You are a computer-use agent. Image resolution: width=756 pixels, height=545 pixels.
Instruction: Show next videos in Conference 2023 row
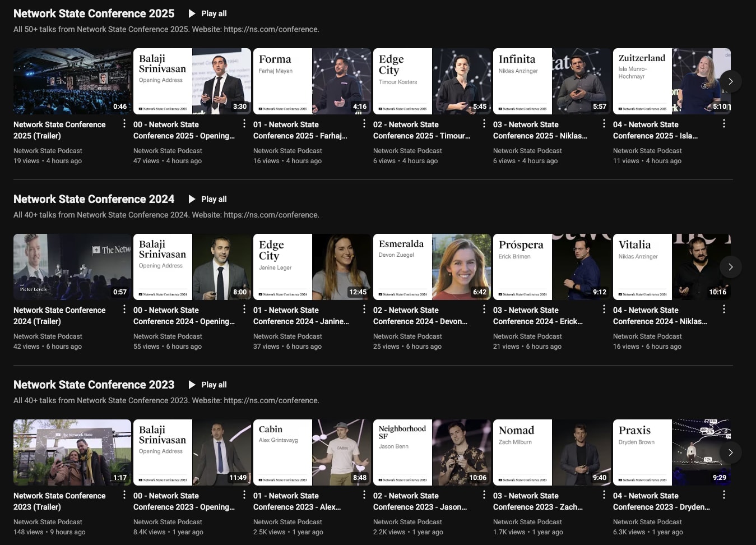click(730, 452)
